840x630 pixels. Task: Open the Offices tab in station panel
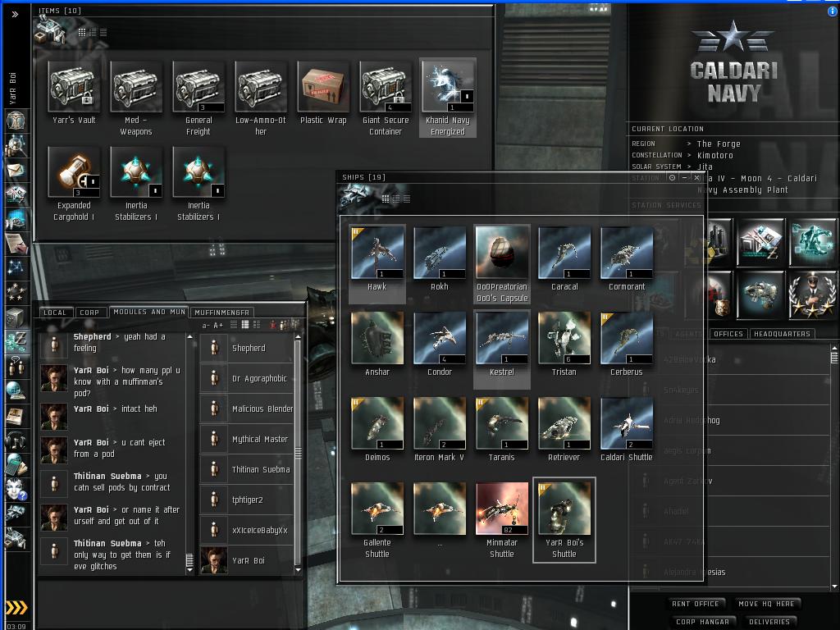click(x=728, y=334)
